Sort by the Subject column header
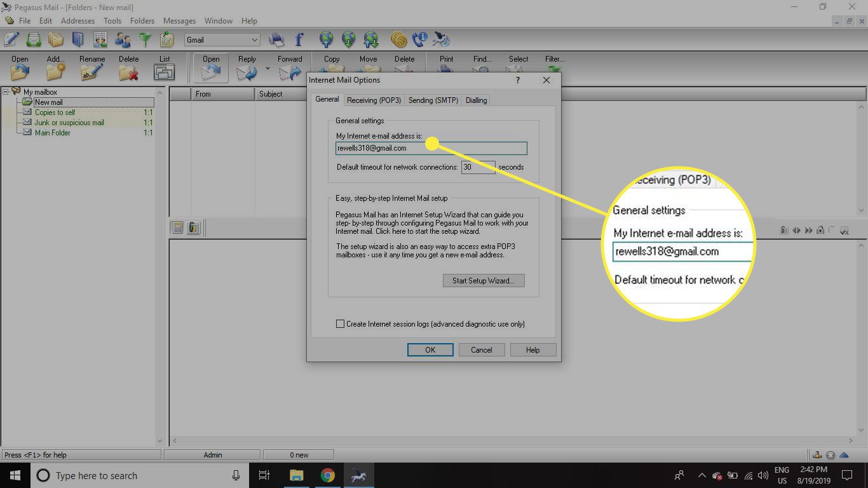868x488 pixels. (x=282, y=94)
